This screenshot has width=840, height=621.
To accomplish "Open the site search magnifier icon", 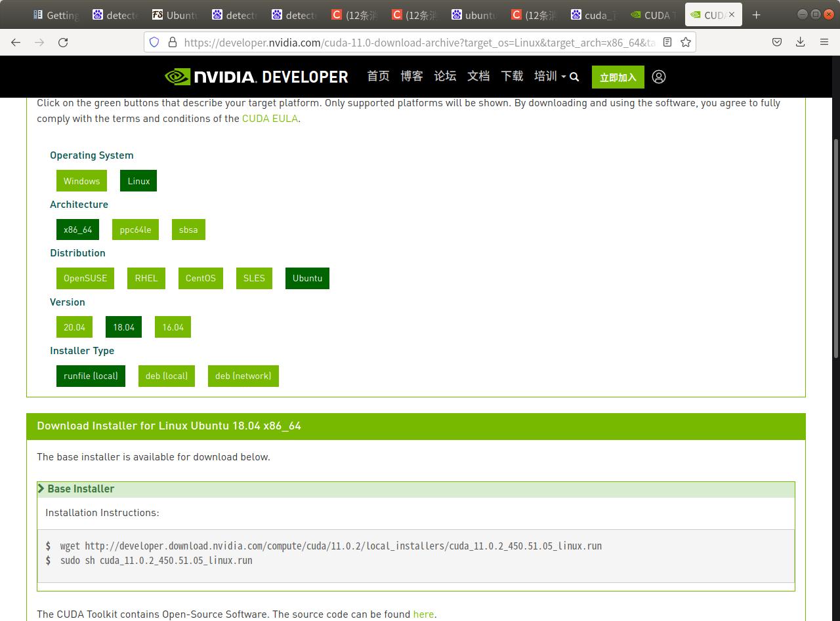I will coord(574,77).
